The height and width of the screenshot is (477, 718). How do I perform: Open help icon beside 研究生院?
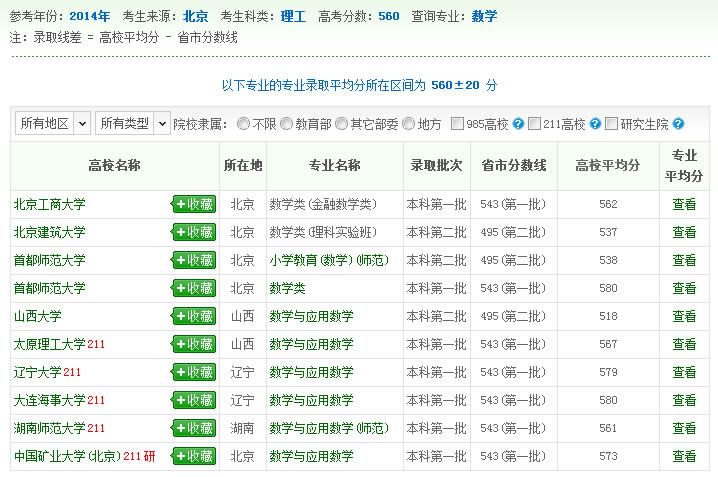(x=678, y=124)
